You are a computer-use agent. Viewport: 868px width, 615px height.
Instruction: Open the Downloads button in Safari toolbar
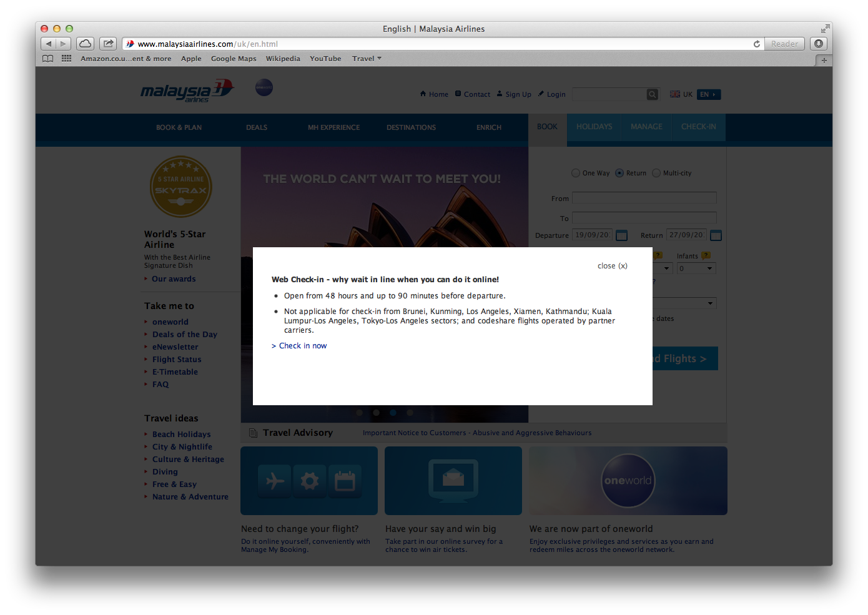(819, 44)
